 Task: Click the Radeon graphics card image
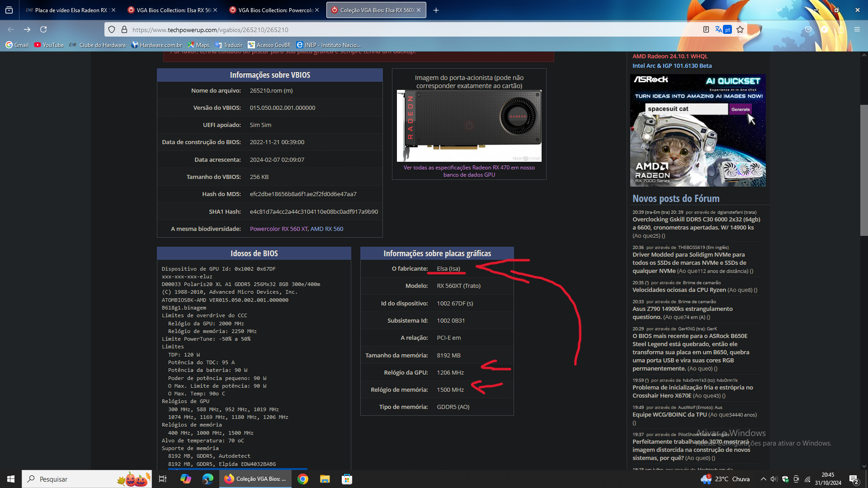click(x=469, y=126)
